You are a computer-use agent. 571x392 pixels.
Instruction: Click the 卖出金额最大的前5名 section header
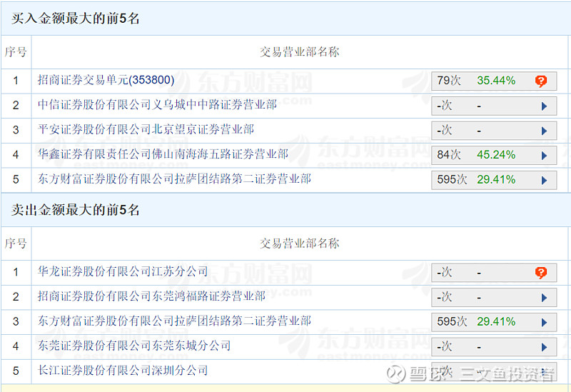pos(76,210)
